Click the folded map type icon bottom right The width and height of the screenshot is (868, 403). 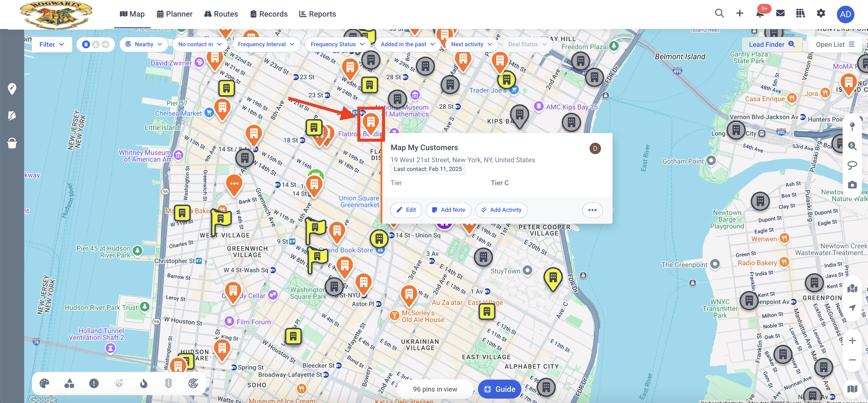click(x=852, y=389)
